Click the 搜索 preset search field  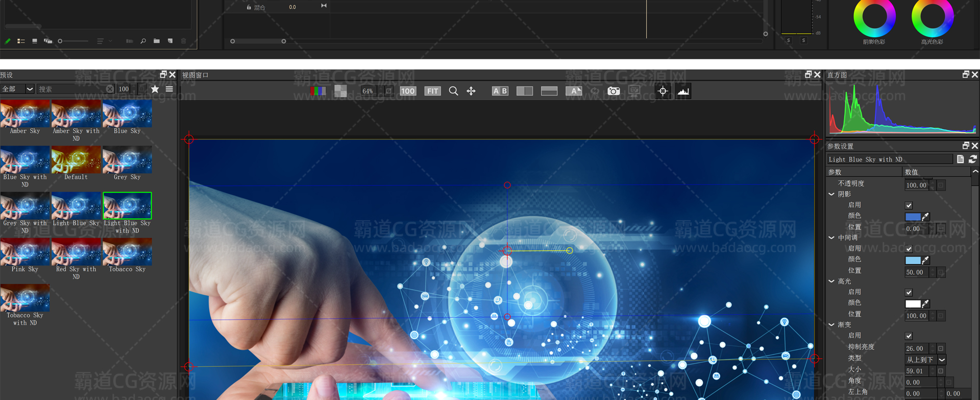click(71, 89)
